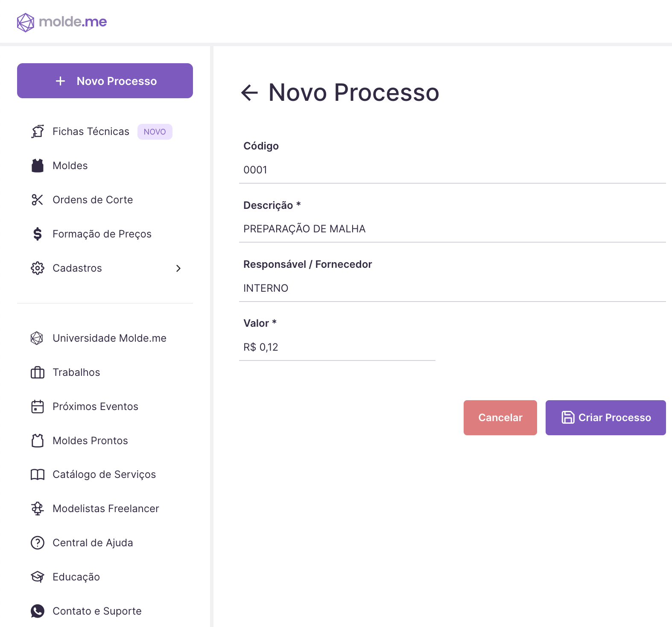Image resolution: width=672 pixels, height=627 pixels.
Task: Open the Moldes menu item
Action: (70, 166)
